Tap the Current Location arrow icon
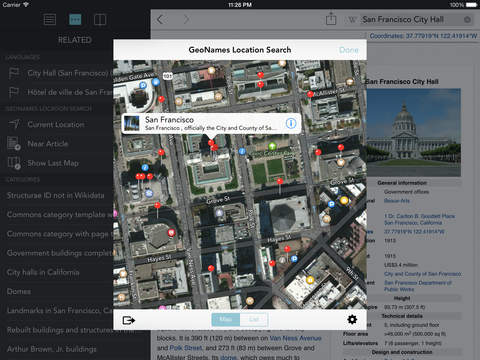 [14, 124]
